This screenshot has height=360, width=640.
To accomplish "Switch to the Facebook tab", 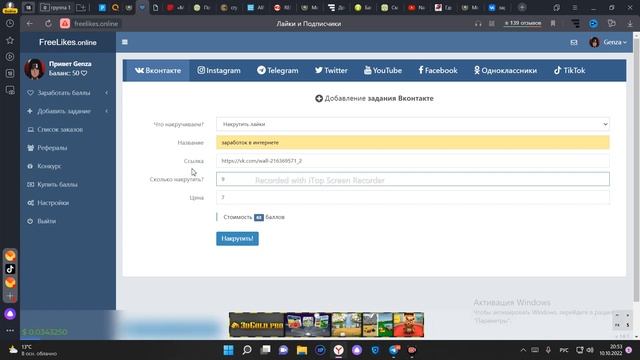I will tap(438, 70).
